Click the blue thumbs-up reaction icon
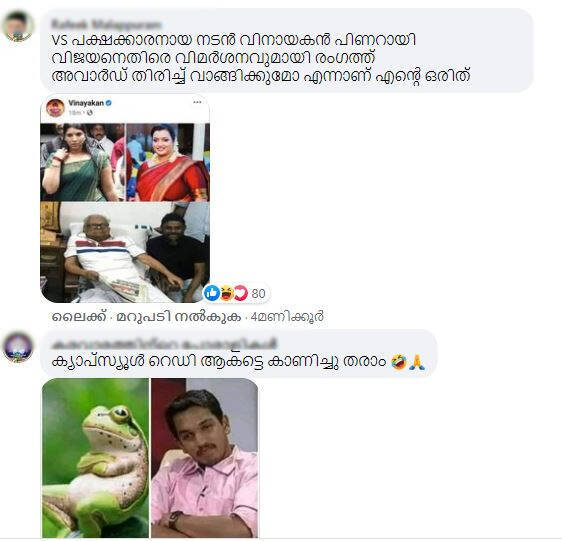The image size is (562, 541). tap(211, 293)
